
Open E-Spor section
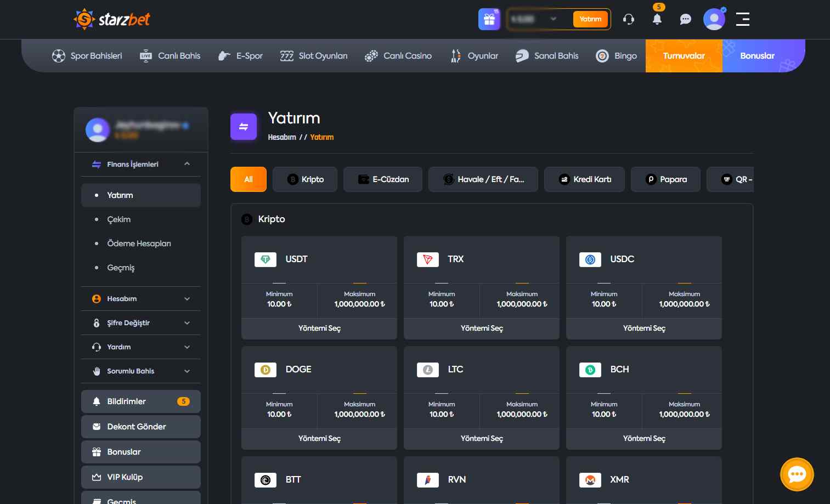click(x=240, y=56)
